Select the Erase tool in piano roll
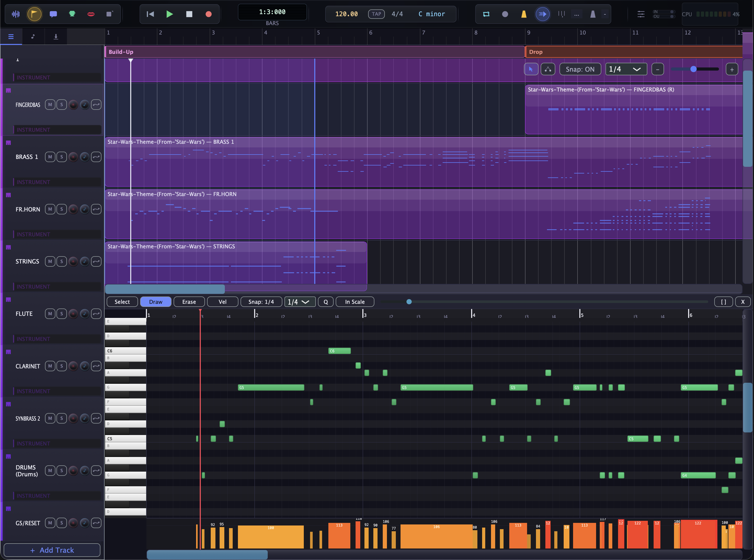754x560 pixels. 189,302
